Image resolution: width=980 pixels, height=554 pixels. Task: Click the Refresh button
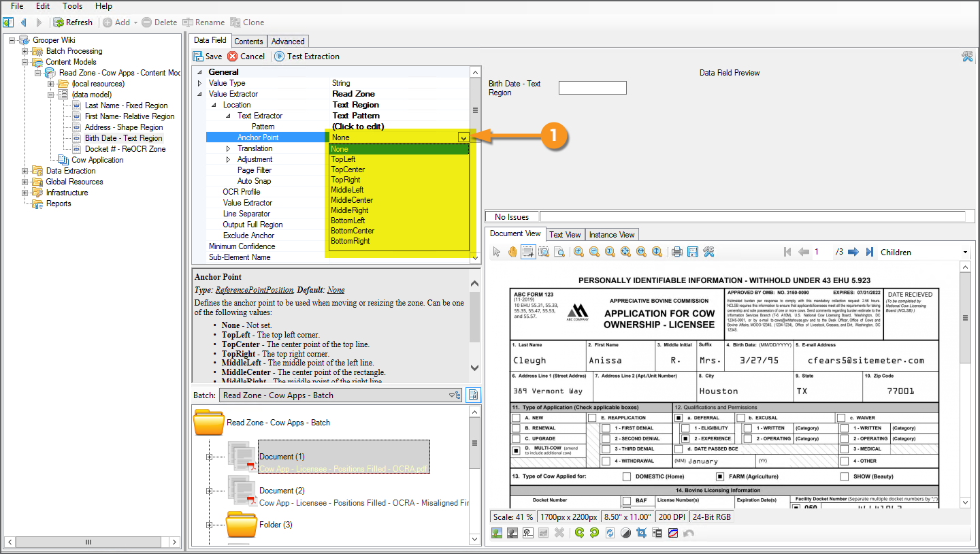(73, 22)
